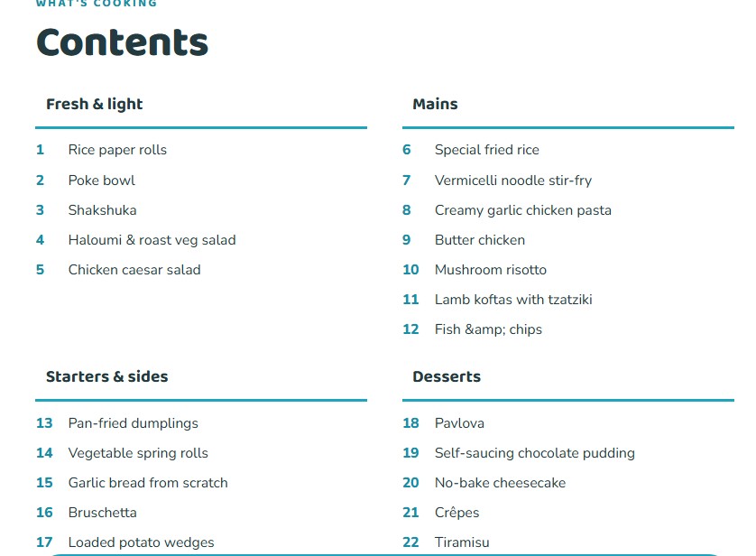Open the Butter chicken recipe
This screenshot has width=756, height=556.
pyautogui.click(x=480, y=240)
